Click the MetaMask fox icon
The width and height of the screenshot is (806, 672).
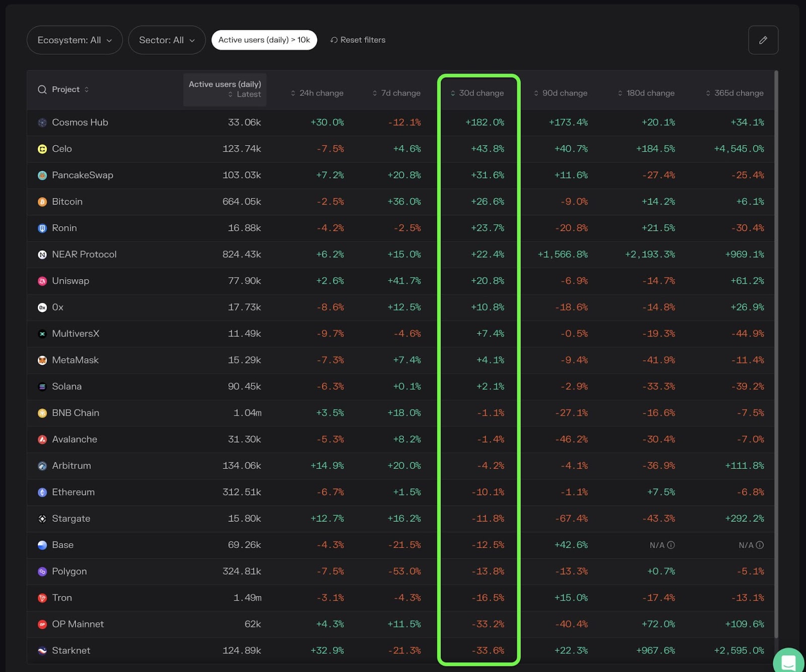(42, 360)
